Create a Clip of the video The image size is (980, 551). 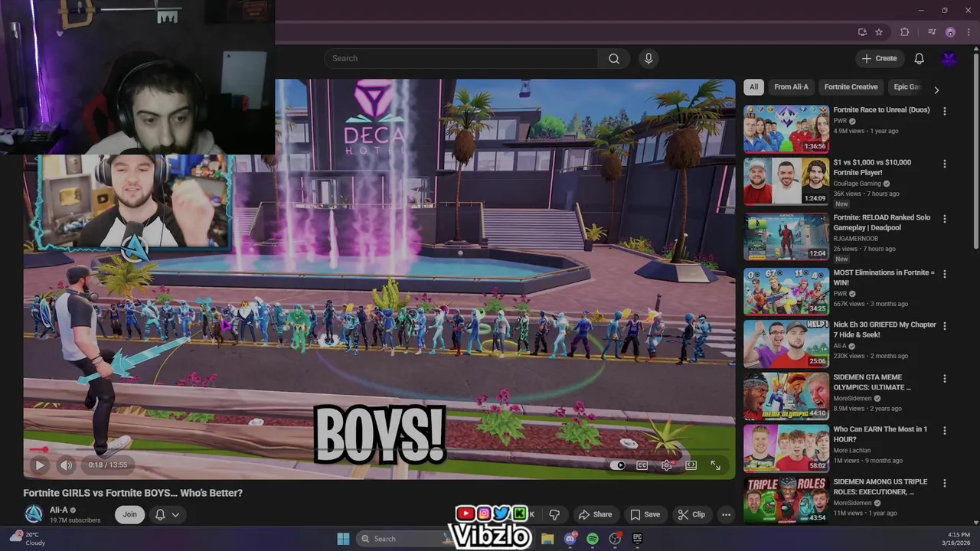point(691,514)
